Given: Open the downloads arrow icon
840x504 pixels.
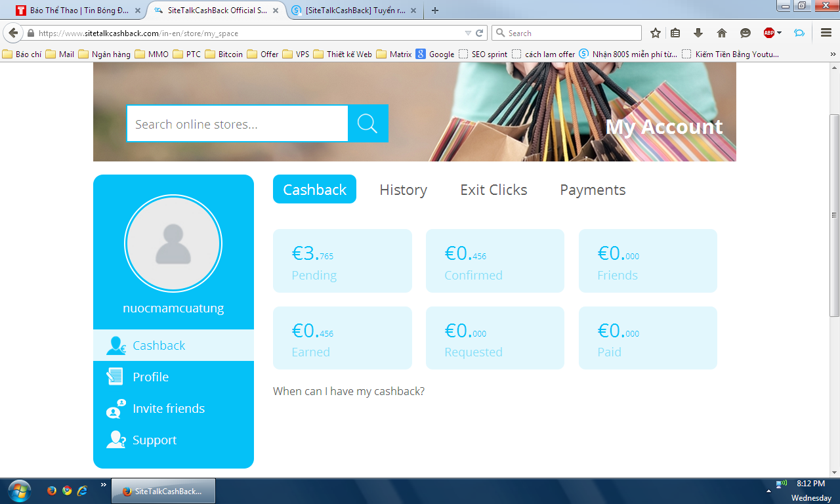Looking at the screenshot, I should [x=698, y=33].
